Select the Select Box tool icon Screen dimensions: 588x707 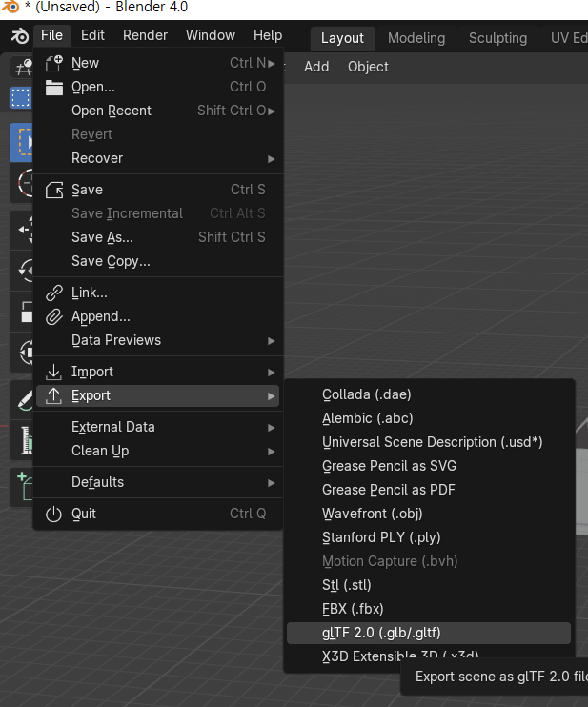22,143
